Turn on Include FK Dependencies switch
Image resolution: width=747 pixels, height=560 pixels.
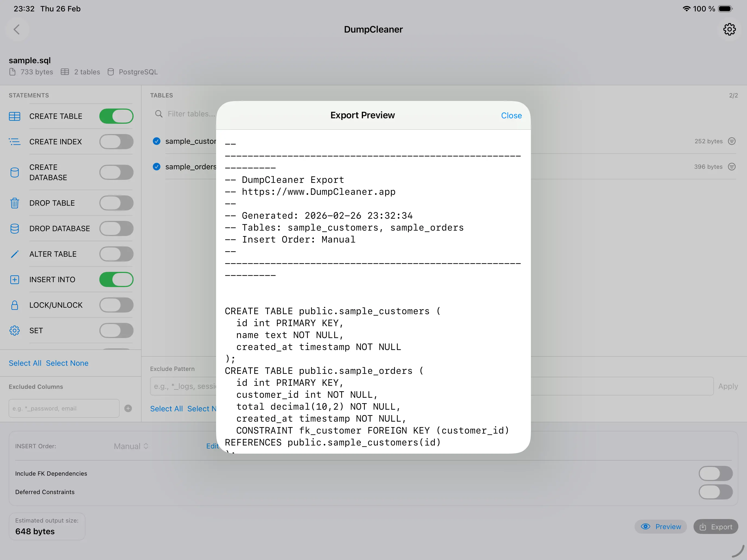coord(715,473)
